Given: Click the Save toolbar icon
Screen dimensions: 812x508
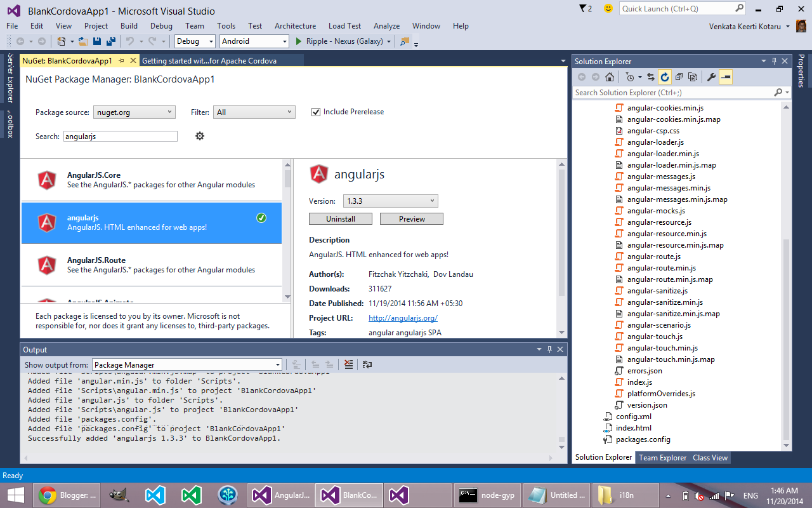Looking at the screenshot, I should point(97,41).
